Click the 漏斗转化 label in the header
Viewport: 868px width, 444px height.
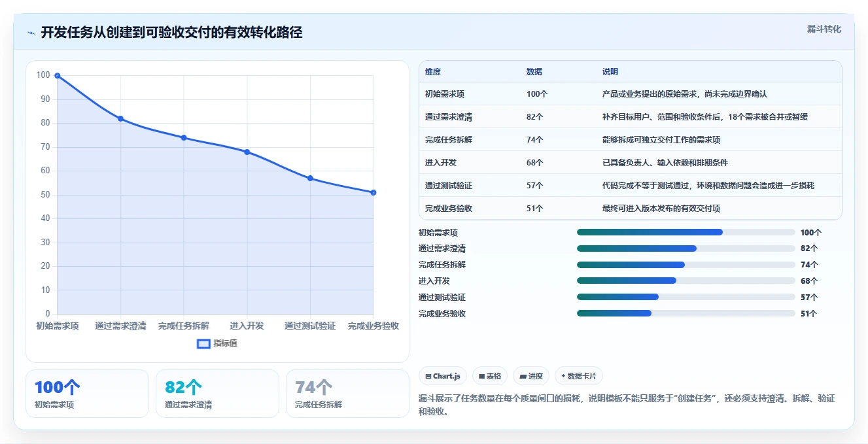coord(824,29)
